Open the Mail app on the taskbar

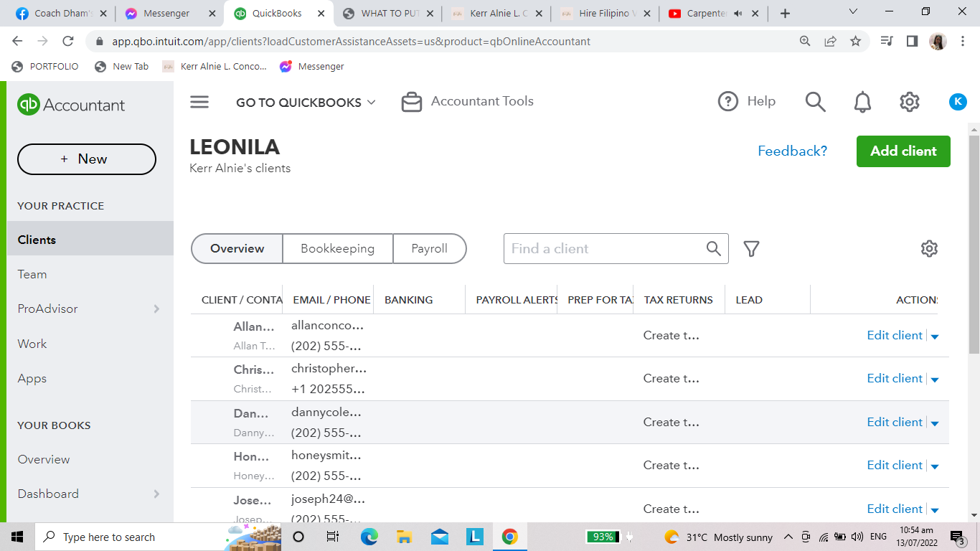tap(440, 537)
